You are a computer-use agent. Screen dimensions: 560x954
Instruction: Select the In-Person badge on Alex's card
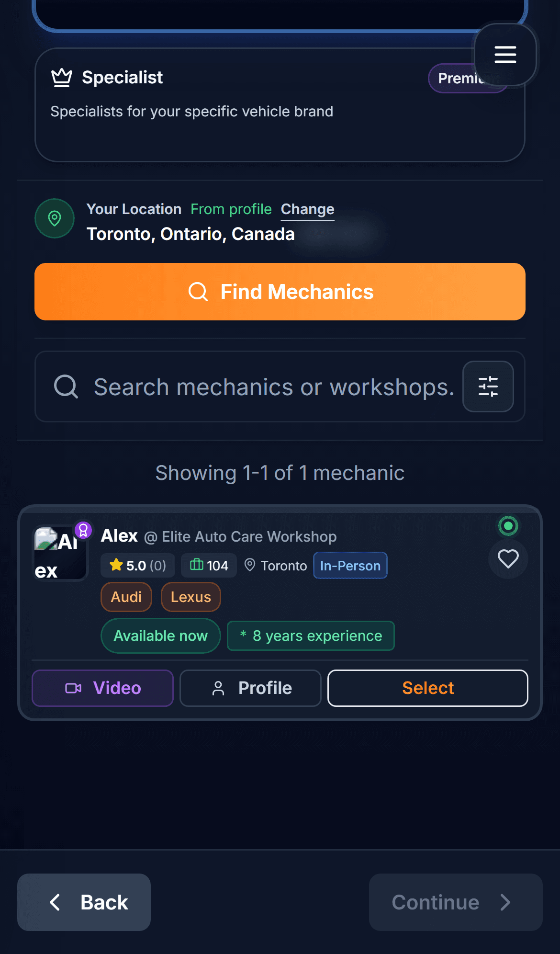pos(350,566)
